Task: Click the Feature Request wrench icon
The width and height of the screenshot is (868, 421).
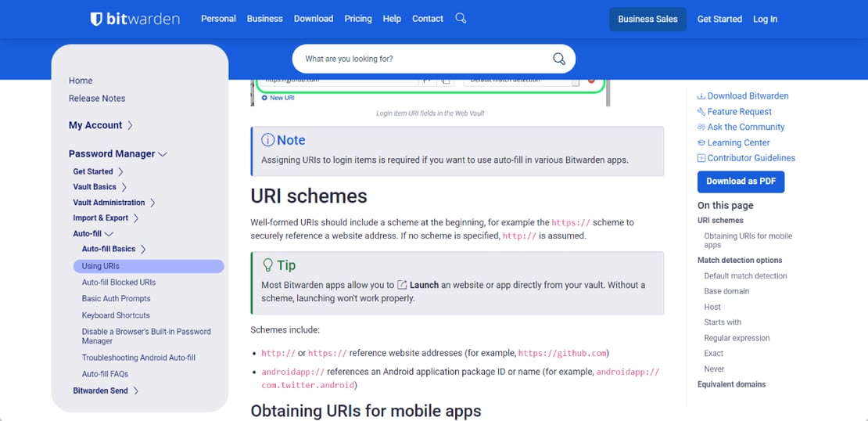Action: point(701,111)
